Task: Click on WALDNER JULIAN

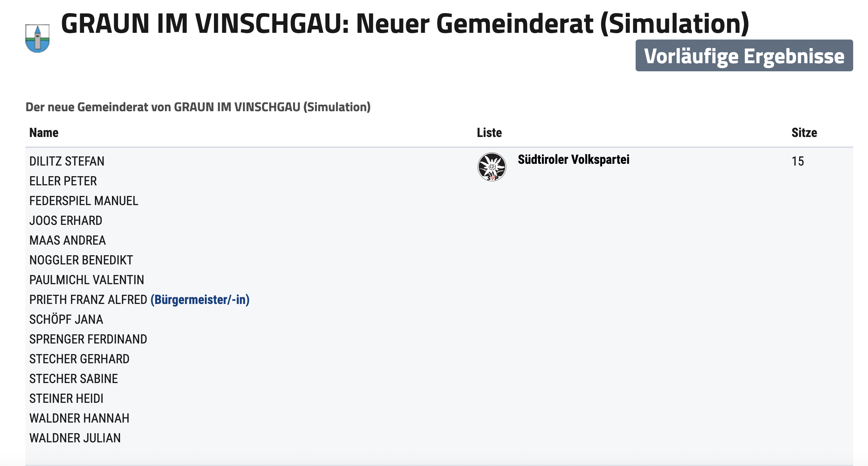Action: click(75, 438)
